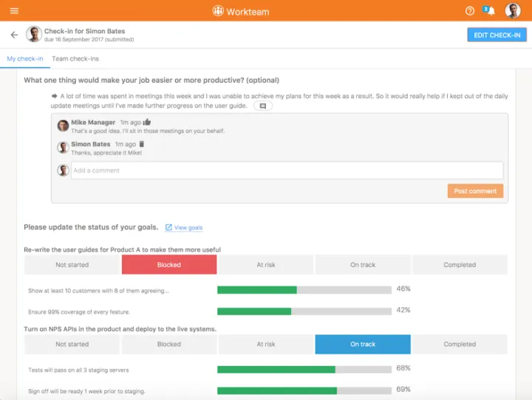Click the comment bubble icon after answer
The width and height of the screenshot is (532, 400).
click(263, 106)
